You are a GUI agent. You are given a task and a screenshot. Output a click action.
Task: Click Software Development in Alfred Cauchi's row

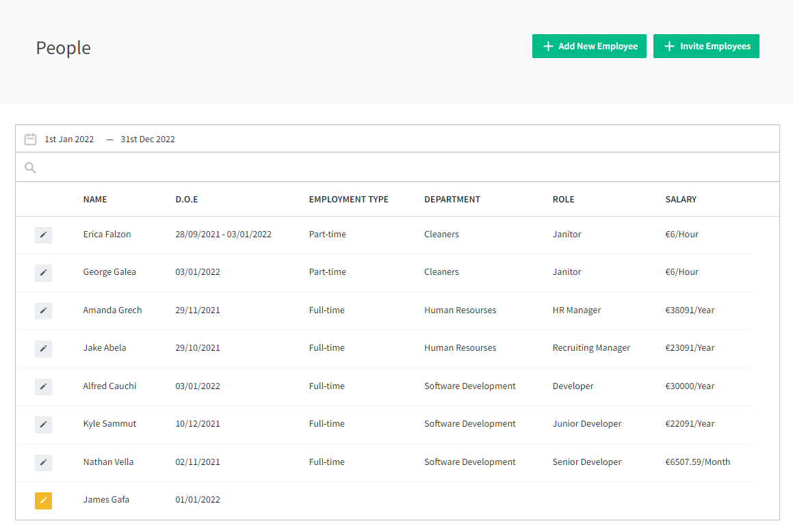[x=469, y=386]
